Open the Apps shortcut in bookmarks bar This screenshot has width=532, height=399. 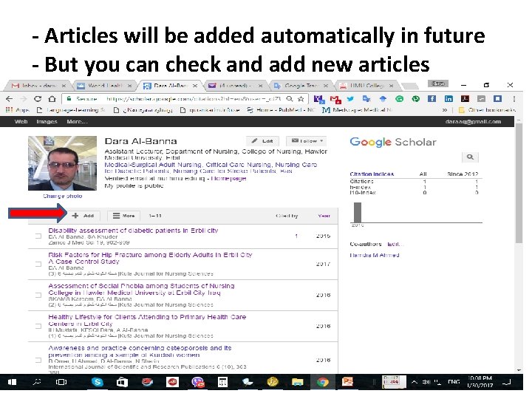coord(18,110)
